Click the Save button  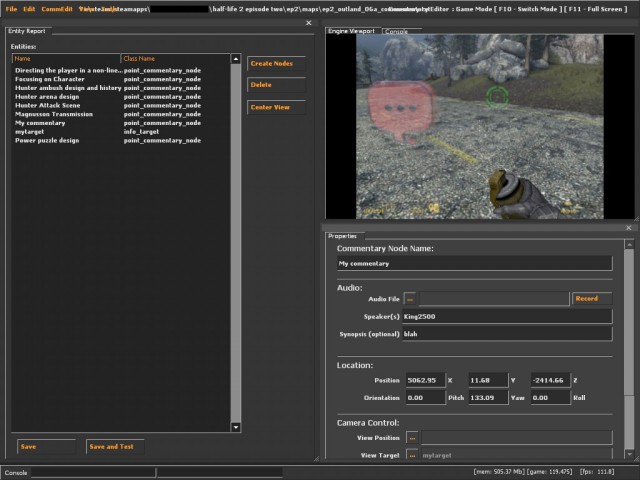[46, 447]
